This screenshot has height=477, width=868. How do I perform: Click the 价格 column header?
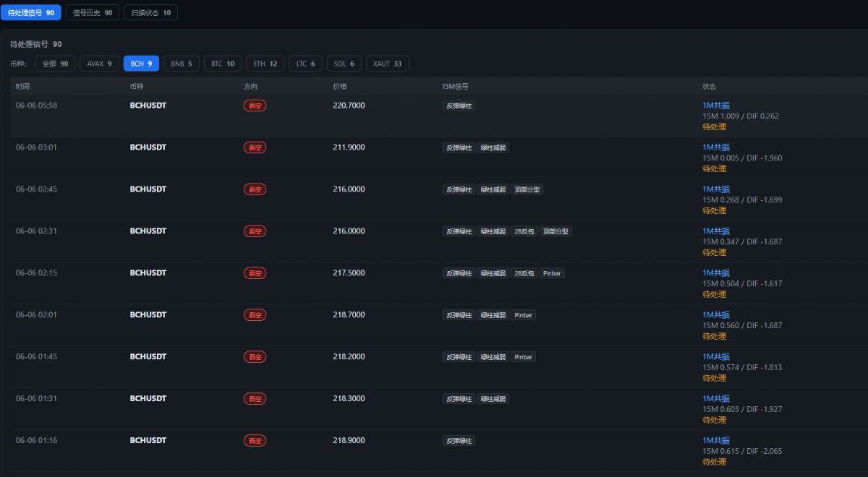340,86
